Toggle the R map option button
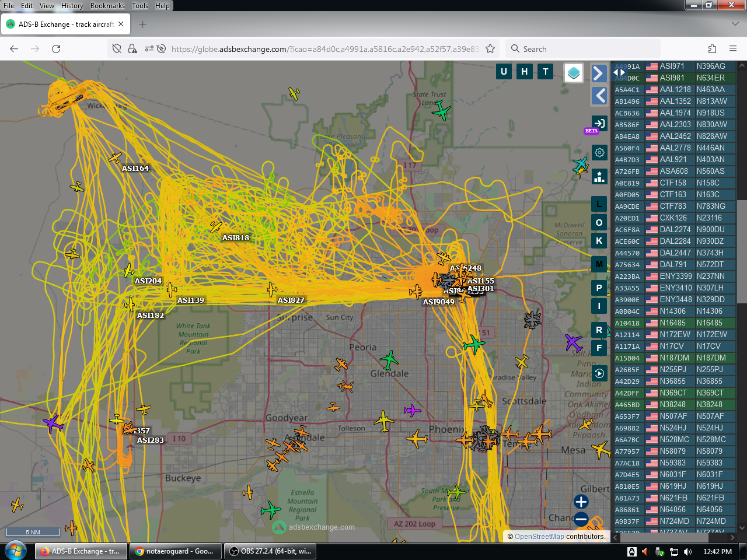Viewport: 747px width, 560px height. (599, 330)
